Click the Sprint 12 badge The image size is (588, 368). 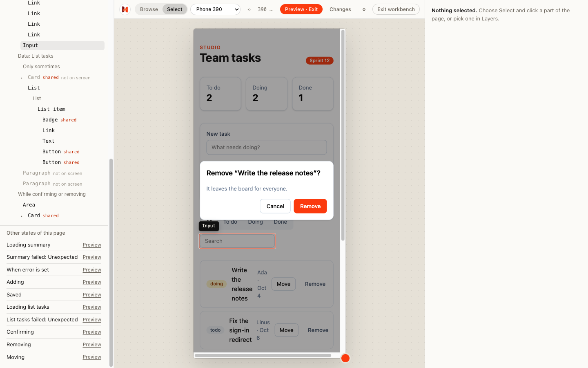point(320,61)
